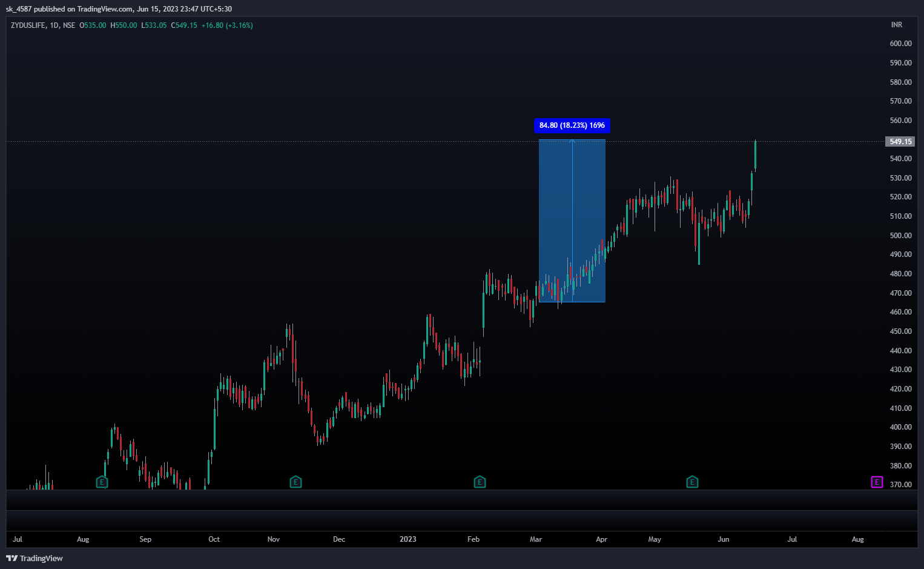Click the 450.00 price axis label
The height and width of the screenshot is (569, 924).
(x=900, y=331)
